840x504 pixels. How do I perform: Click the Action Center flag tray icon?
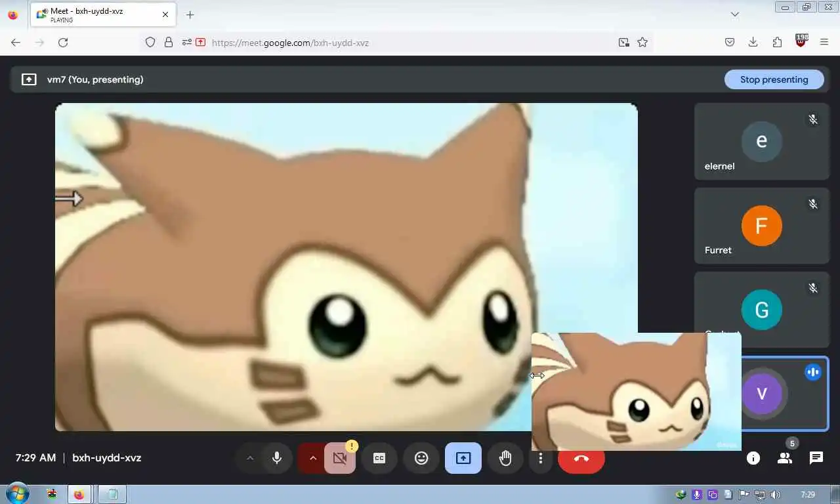744,495
